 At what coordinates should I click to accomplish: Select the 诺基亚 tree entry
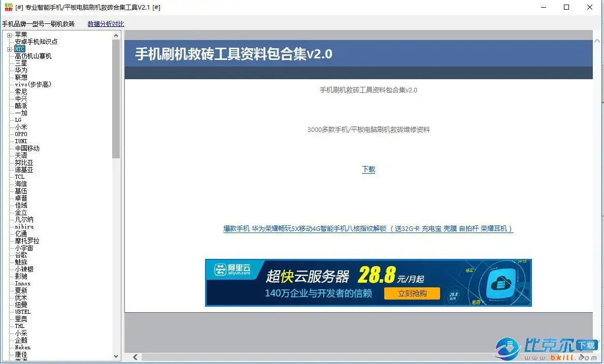click(24, 170)
